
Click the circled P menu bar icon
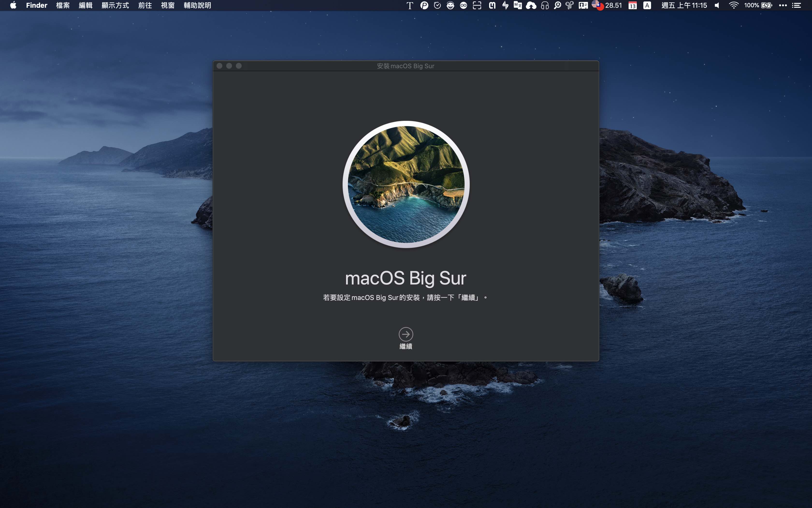click(x=424, y=5)
